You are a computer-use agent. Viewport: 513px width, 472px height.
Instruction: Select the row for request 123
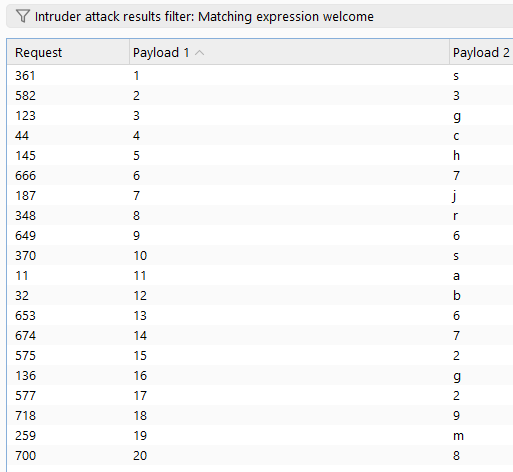click(260, 116)
